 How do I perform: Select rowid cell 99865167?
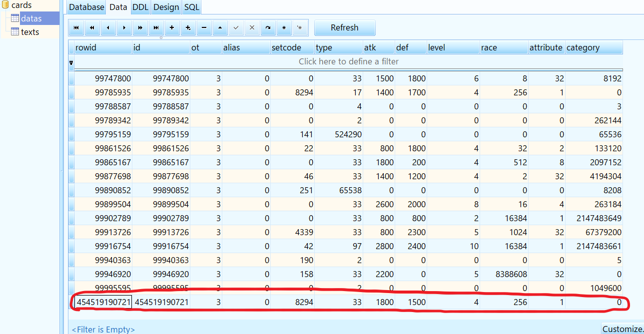coord(103,162)
